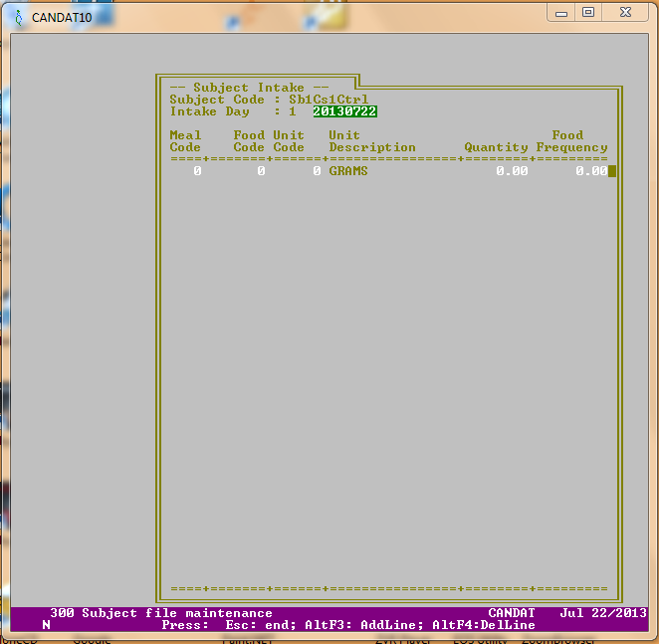Image resolution: width=659 pixels, height=644 pixels.
Task: Click the Quantity column header
Action: click(496, 147)
